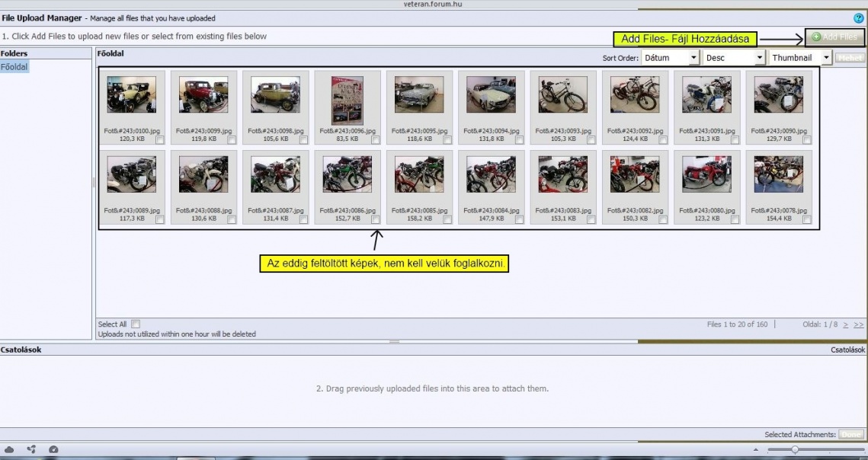Jump to last page with >> link
Image resolution: width=868 pixels, height=460 pixels.
(859, 324)
